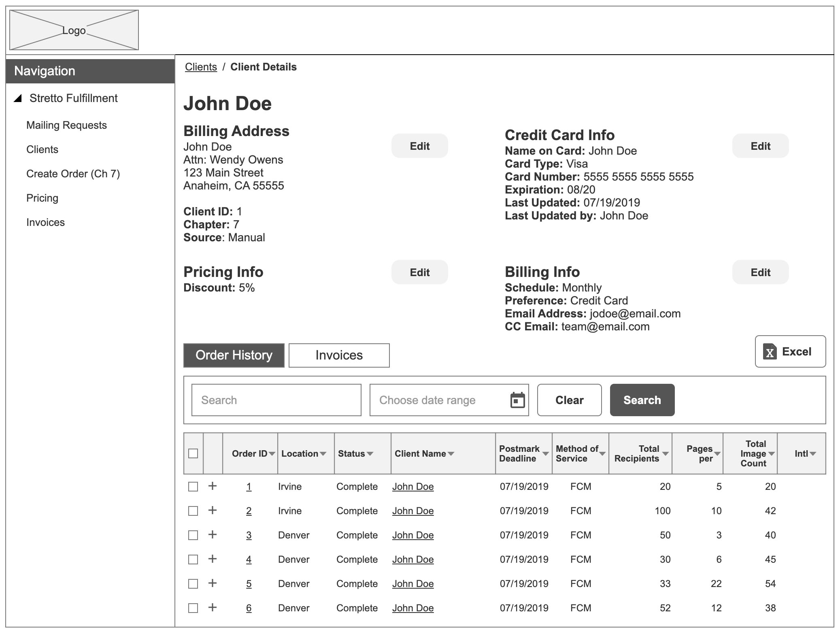
Task: Expand order 1 row with plus icon
Action: [213, 486]
